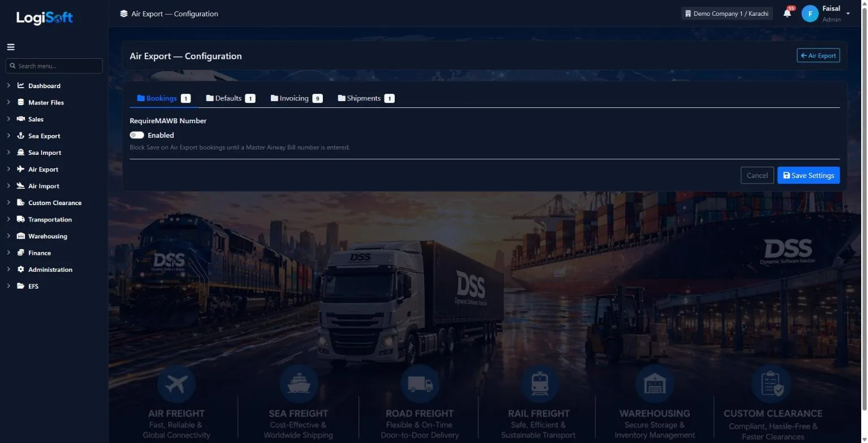Click the Sales handshake icon
Viewport: 868px width, 443px height.
pos(21,119)
